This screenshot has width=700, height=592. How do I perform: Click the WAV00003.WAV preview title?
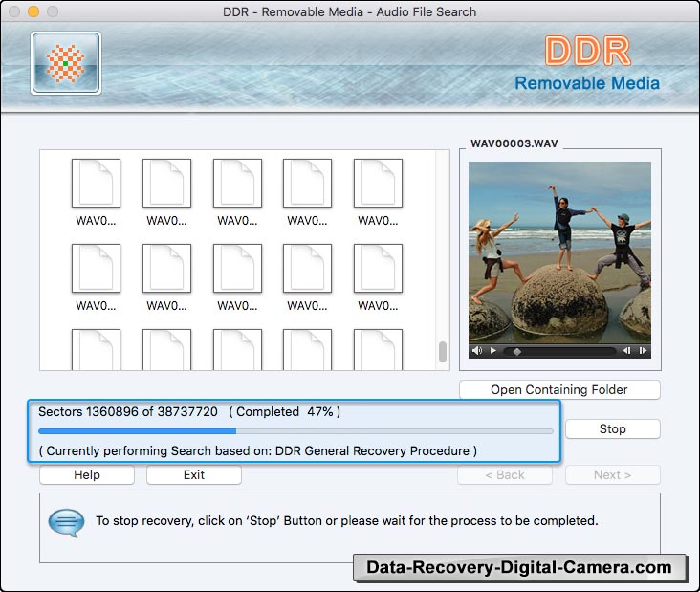coord(514,143)
